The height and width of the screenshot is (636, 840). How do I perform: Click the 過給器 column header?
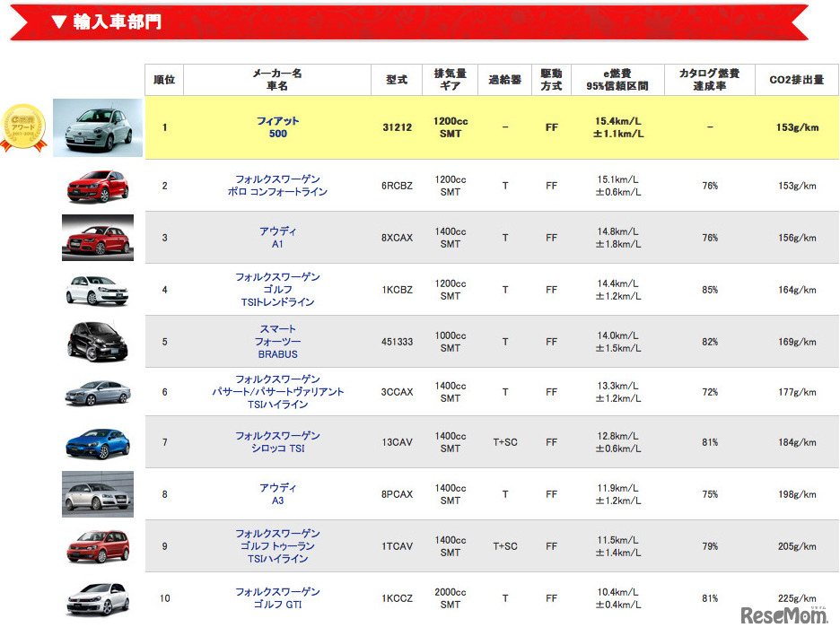click(x=504, y=80)
